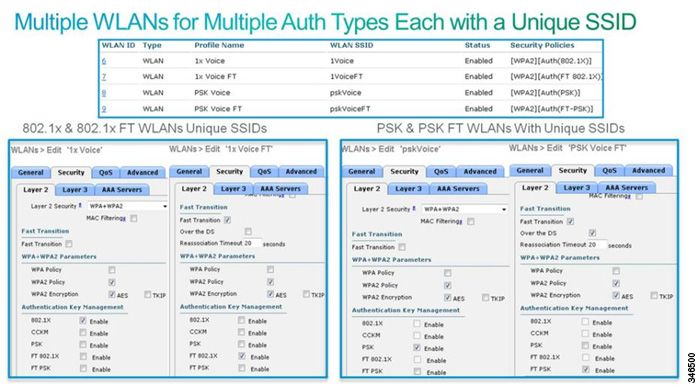The height and width of the screenshot is (386, 699).
Task: Open AAA Servers tab in '1x Voice FT' panel
Action: click(280, 189)
